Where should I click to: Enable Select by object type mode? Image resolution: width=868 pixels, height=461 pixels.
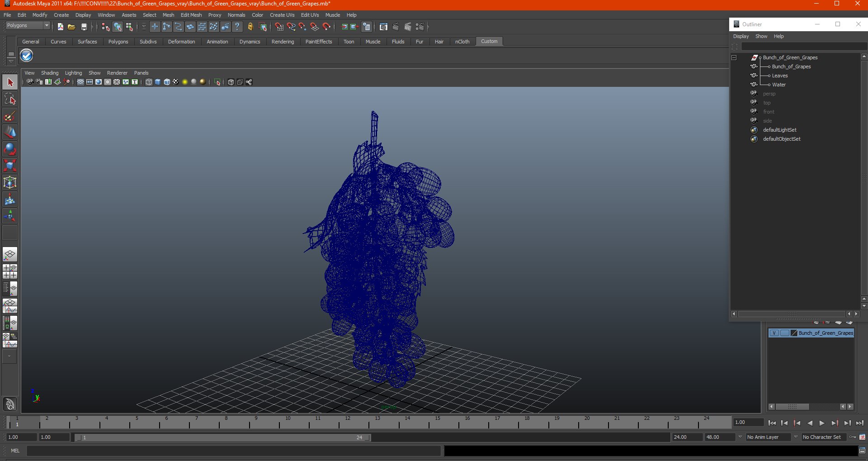point(118,27)
